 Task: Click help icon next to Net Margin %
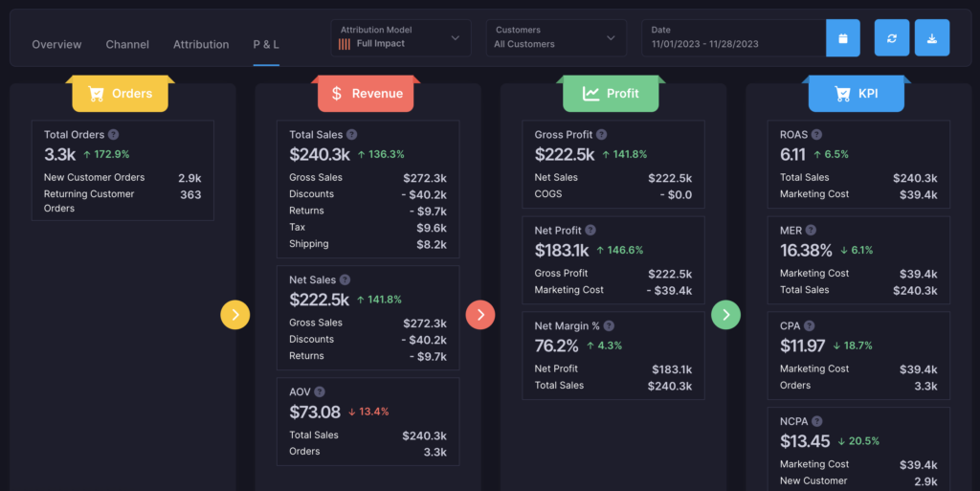pos(609,325)
